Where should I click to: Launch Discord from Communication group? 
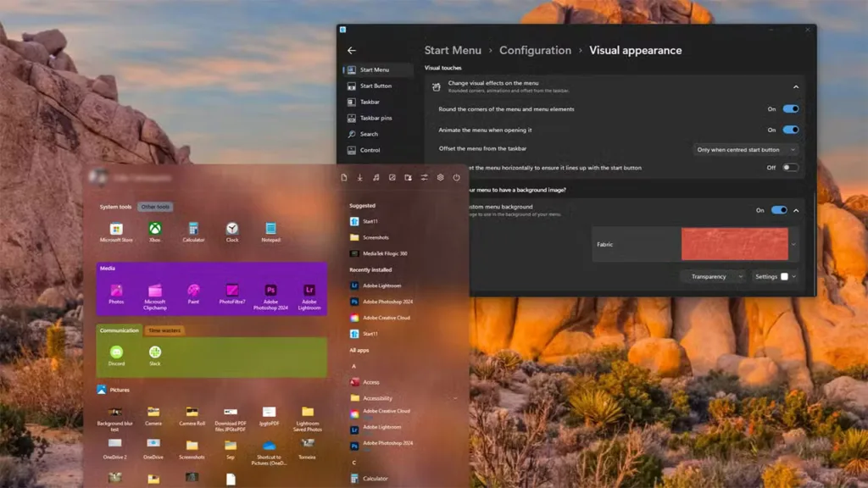[116, 356]
